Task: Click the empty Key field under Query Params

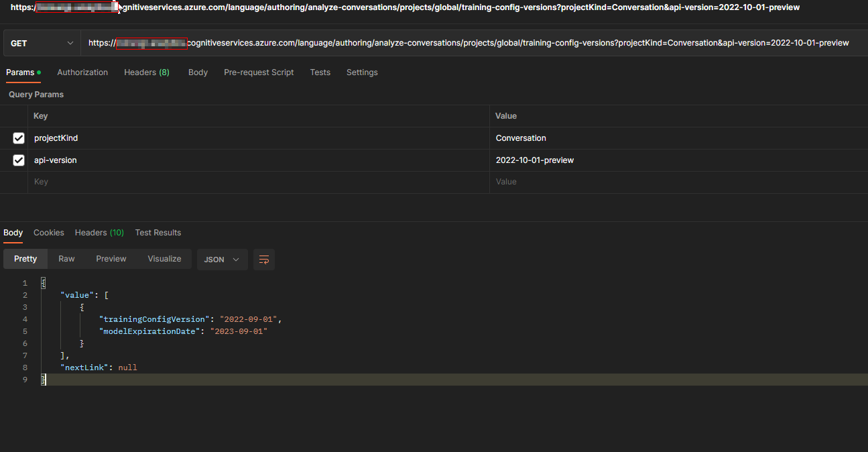Action: click(201, 181)
